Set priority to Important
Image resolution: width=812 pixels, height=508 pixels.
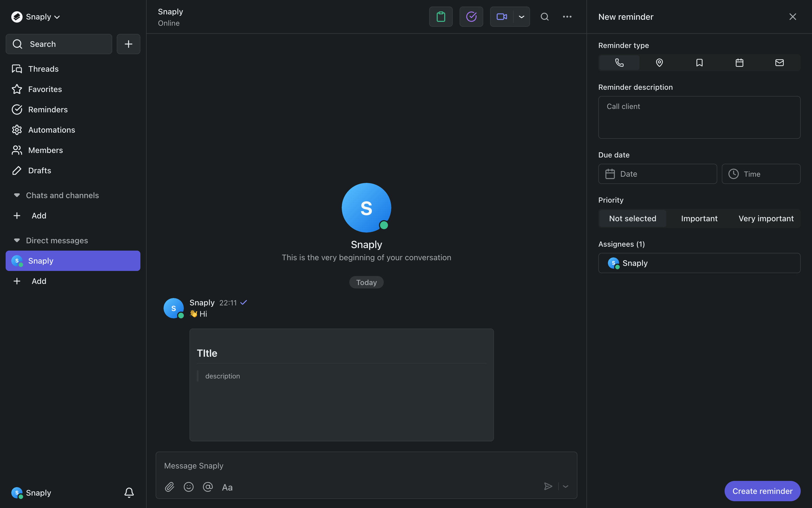point(699,218)
